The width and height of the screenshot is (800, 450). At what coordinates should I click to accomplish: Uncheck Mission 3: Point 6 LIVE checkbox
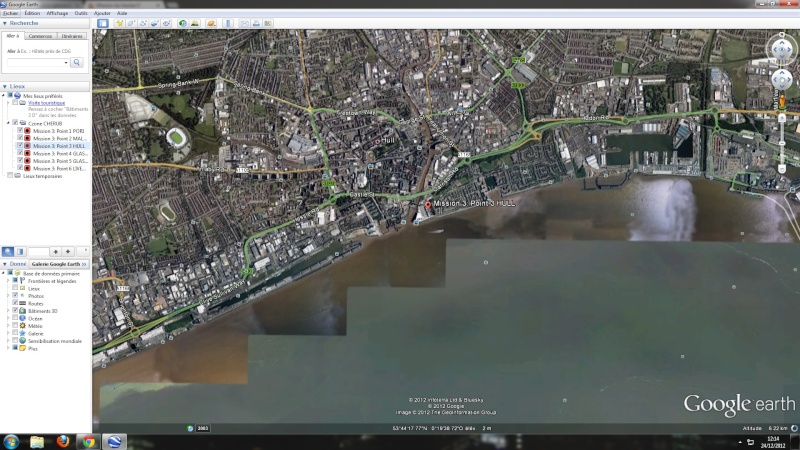point(20,168)
